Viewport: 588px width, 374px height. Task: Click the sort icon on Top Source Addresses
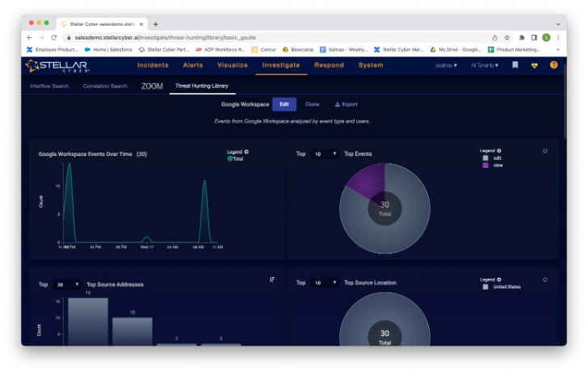[x=272, y=279]
